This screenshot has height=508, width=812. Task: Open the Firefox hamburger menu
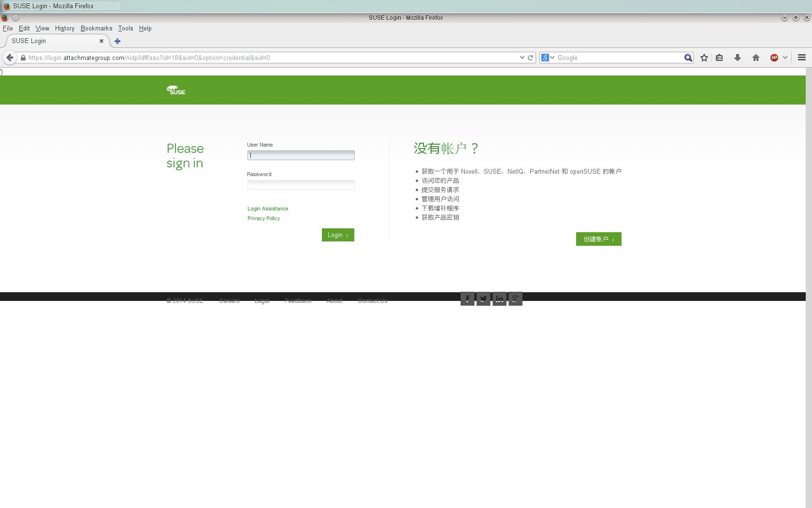802,58
